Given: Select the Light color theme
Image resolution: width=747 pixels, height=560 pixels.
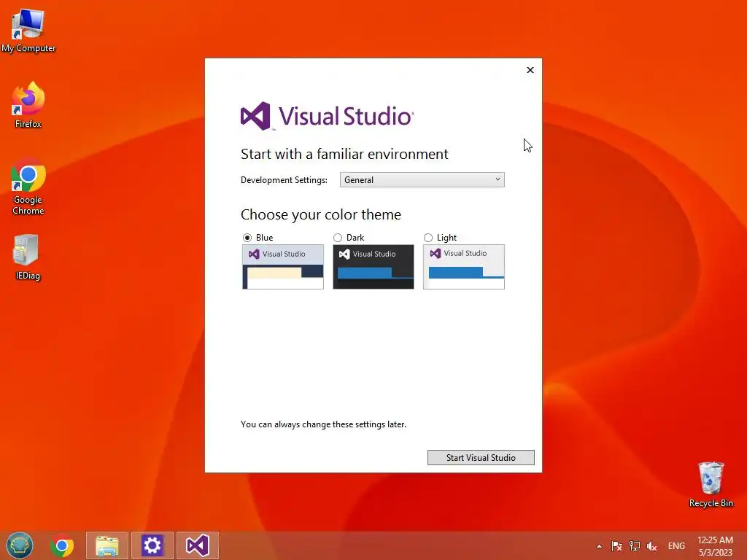Looking at the screenshot, I should click(x=428, y=238).
